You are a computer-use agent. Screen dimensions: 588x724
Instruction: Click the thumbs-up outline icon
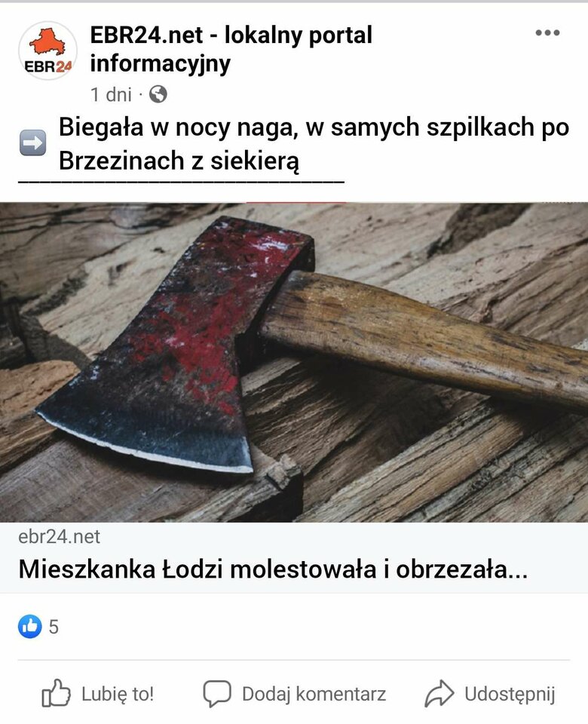[56, 693]
